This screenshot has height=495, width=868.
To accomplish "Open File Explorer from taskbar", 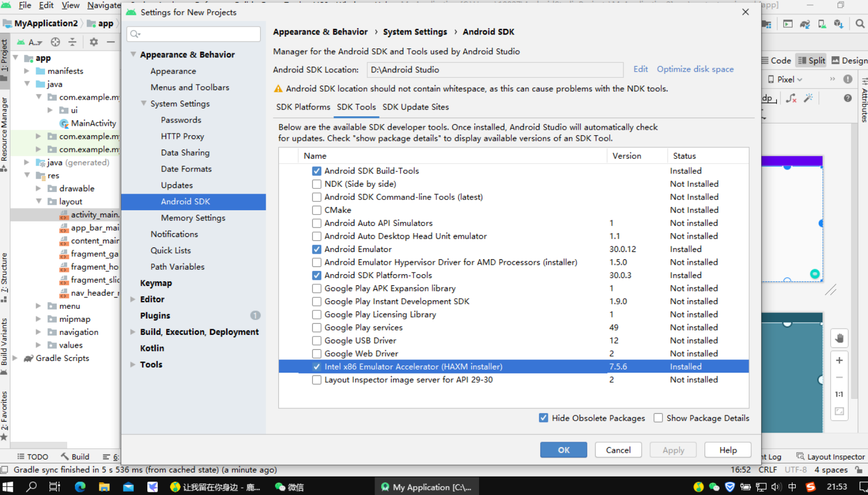I will point(104,487).
